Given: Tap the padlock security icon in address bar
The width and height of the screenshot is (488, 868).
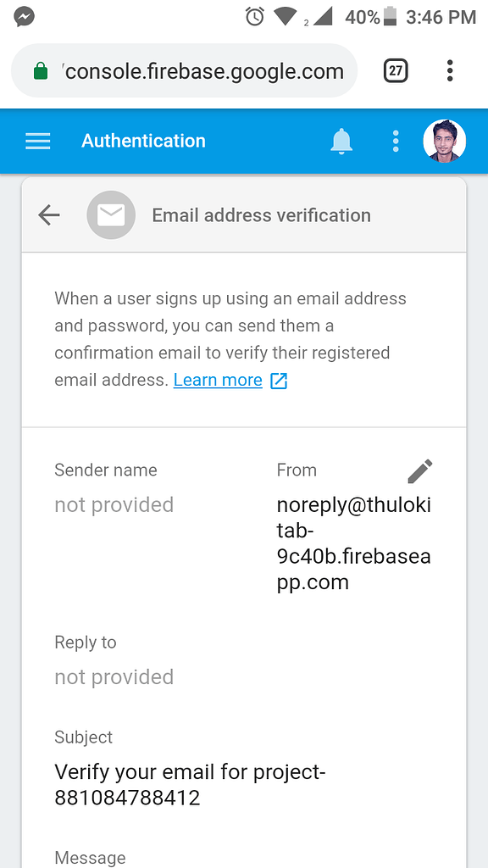Looking at the screenshot, I should [40, 70].
